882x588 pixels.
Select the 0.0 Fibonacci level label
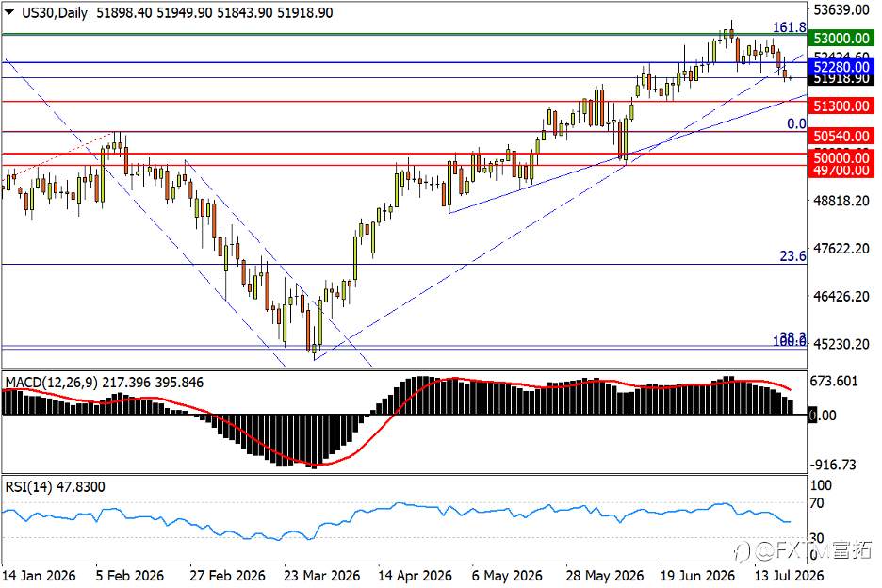pyautogui.click(x=796, y=123)
